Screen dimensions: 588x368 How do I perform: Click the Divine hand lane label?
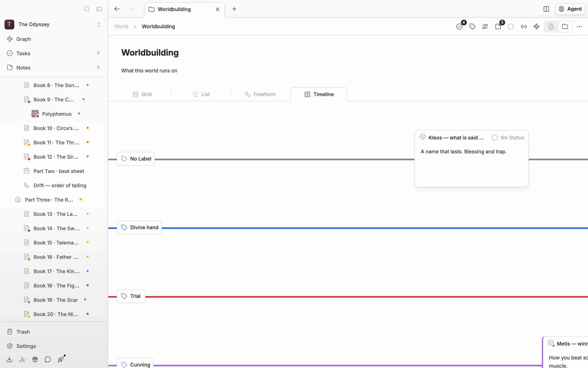139,227
